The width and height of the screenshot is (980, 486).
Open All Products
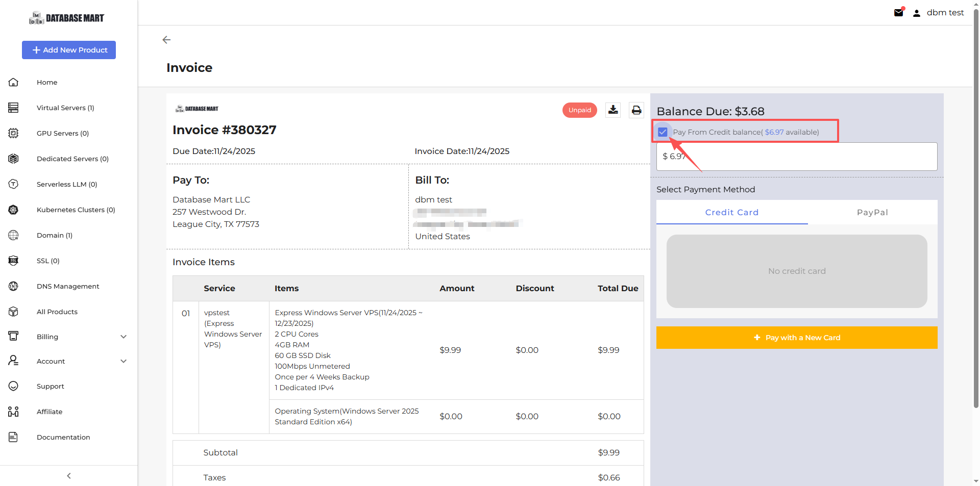pyautogui.click(x=57, y=312)
